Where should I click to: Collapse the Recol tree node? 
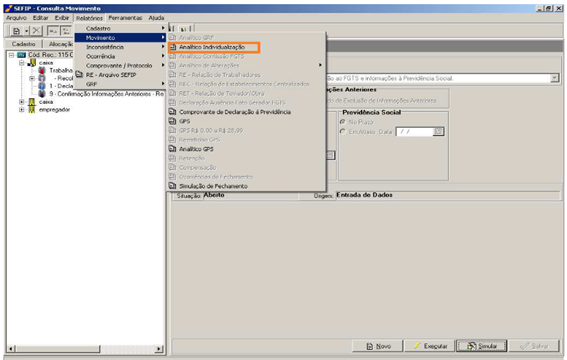coord(32,78)
